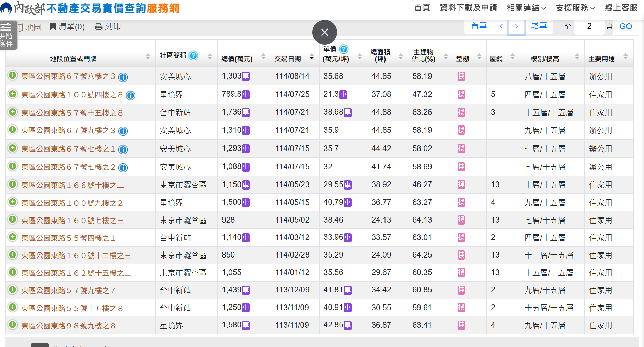Go to 資料下載及申請 page
The height and width of the screenshot is (347, 644).
[x=468, y=8]
